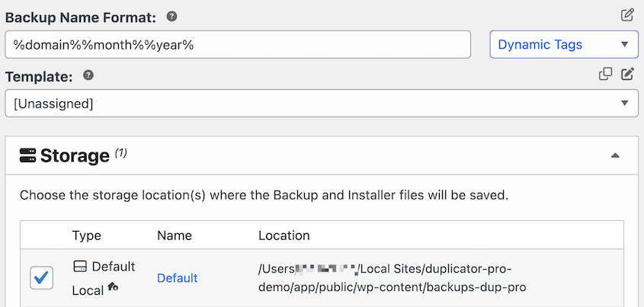Click into the Backup Name Format field
Screen dimensions: 644x307
[x=238, y=44]
